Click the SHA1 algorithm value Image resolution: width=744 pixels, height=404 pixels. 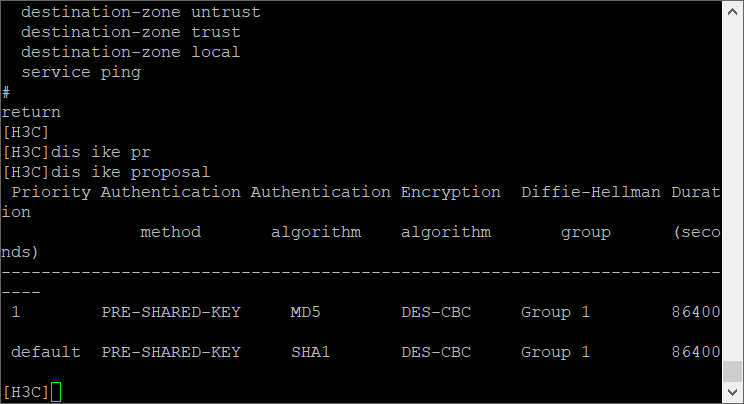[x=311, y=352]
